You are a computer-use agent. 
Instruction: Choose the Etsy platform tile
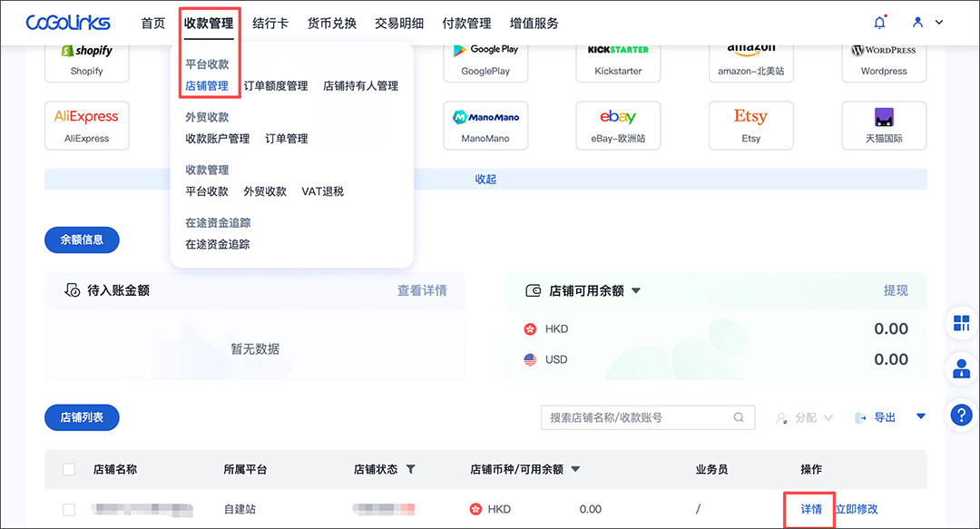click(x=750, y=124)
